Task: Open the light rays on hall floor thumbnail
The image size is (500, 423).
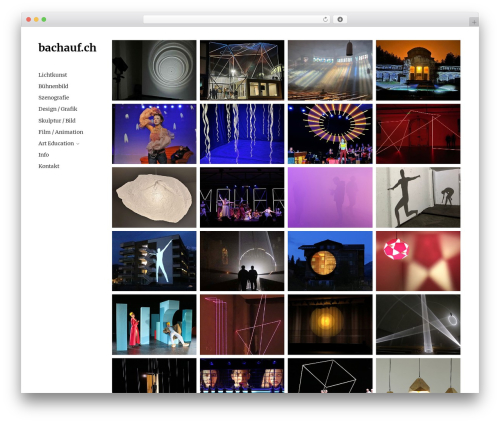Action: coord(330,70)
